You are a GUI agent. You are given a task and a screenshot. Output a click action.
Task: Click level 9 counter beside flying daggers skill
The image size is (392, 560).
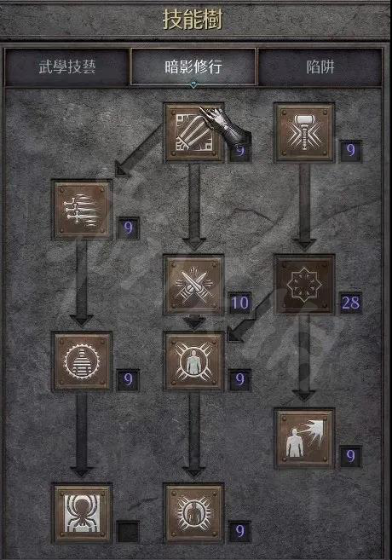128,228
